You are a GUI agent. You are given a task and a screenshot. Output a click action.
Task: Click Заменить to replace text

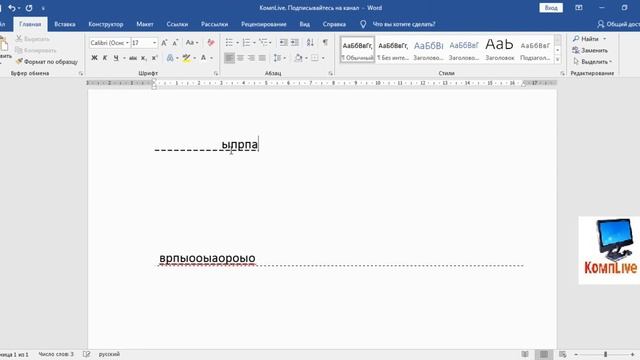pyautogui.click(x=590, y=50)
